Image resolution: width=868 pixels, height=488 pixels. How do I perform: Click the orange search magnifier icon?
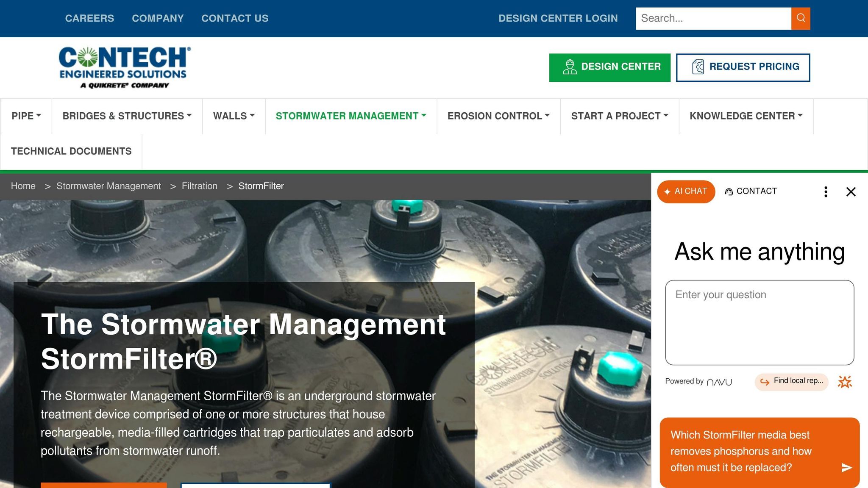[x=801, y=18]
